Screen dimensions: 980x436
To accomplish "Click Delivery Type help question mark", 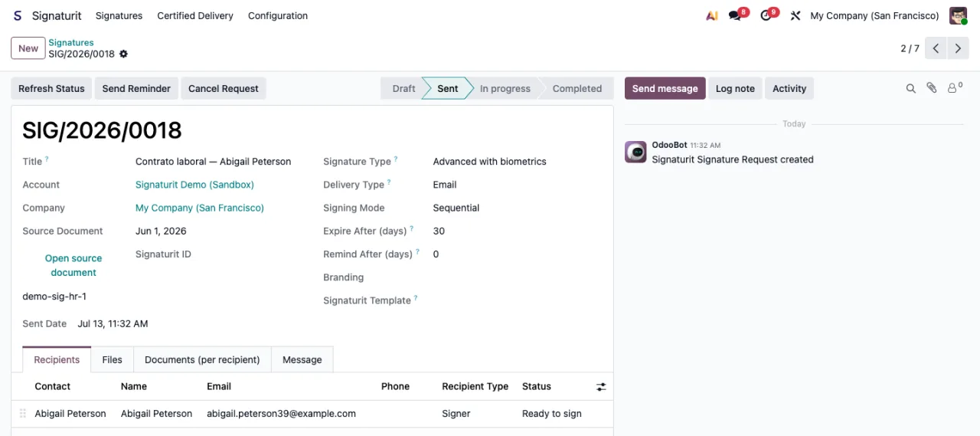I will (389, 182).
